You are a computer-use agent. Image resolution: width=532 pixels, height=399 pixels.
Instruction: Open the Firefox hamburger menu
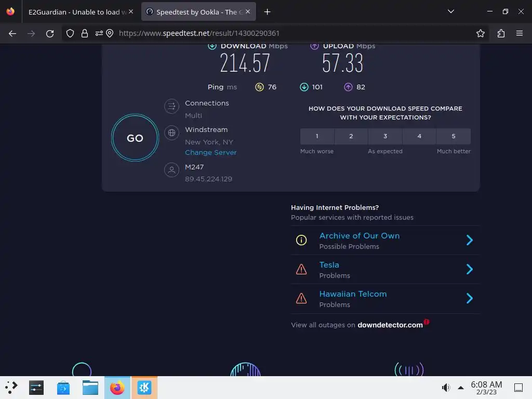(x=519, y=33)
